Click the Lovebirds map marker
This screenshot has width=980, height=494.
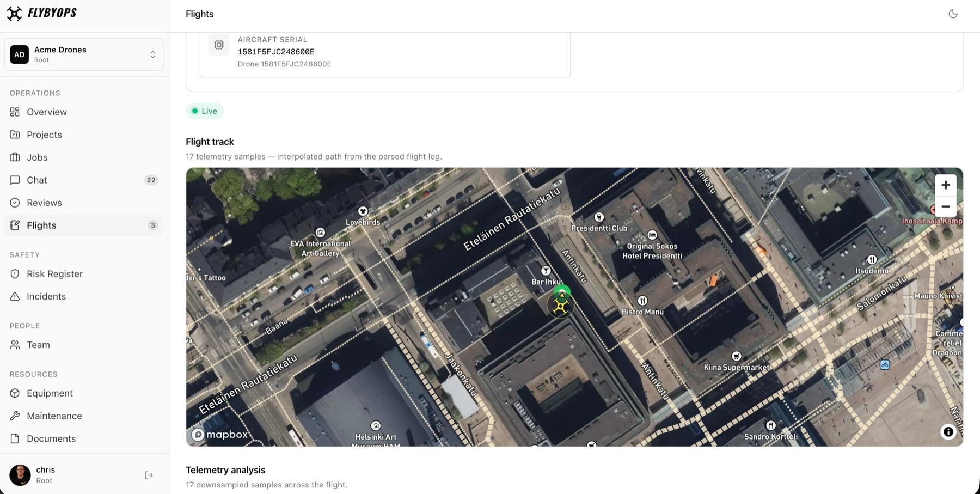pos(363,211)
